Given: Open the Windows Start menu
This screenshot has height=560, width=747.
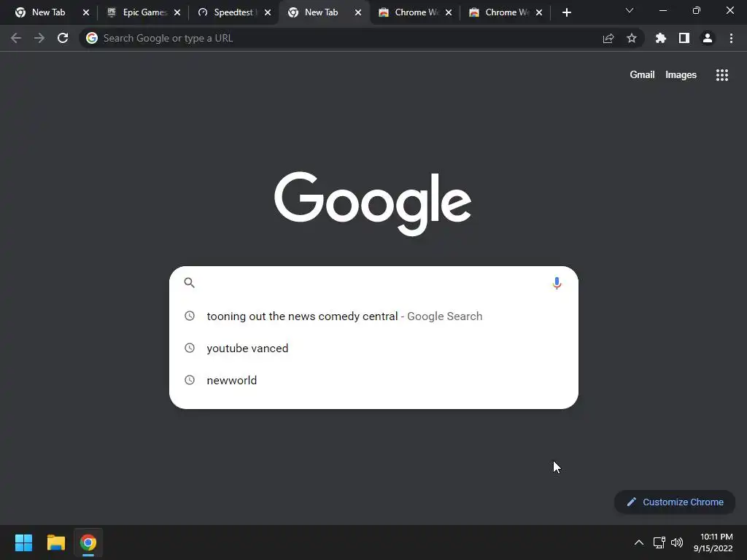Looking at the screenshot, I should tap(23, 542).
